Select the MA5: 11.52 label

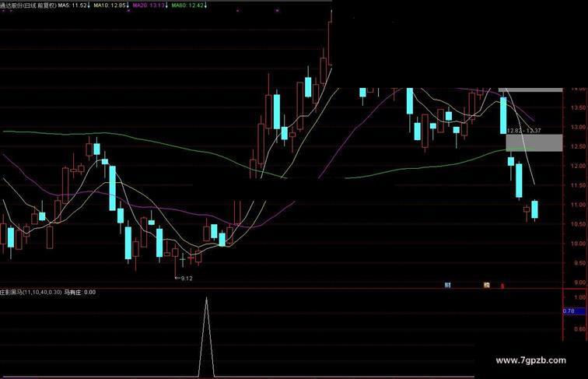[73, 5]
